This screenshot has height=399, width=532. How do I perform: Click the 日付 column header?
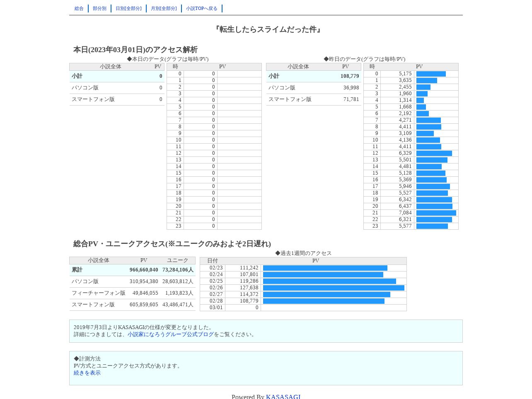pyautogui.click(x=213, y=261)
